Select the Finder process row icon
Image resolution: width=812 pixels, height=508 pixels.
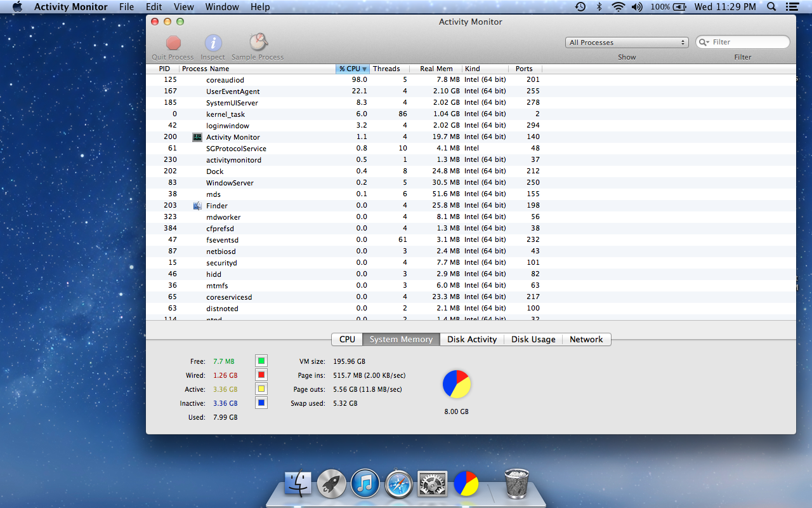coord(197,206)
